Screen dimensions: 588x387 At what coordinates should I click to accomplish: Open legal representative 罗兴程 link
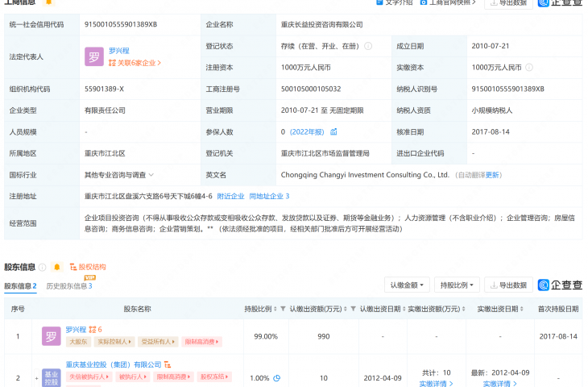click(118, 51)
